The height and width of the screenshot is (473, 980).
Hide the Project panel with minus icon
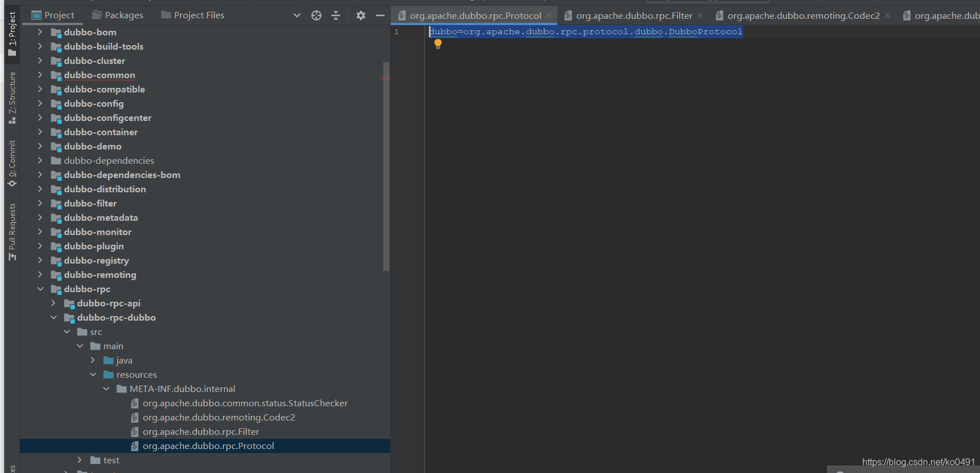380,15
